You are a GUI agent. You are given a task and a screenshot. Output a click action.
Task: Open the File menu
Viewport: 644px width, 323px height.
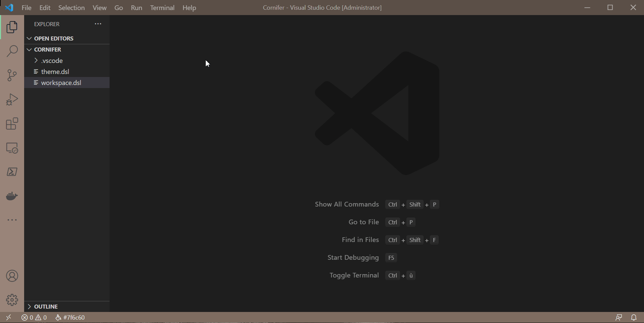[x=26, y=8]
